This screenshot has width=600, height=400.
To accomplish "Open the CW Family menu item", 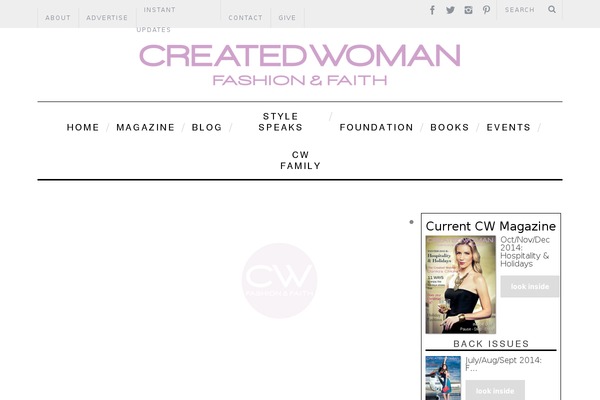I will click(300, 160).
